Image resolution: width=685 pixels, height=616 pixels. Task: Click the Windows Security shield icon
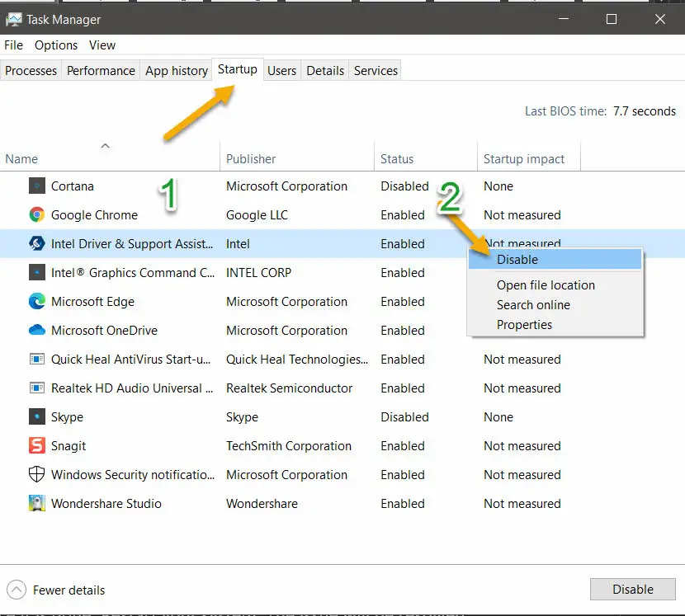37,474
